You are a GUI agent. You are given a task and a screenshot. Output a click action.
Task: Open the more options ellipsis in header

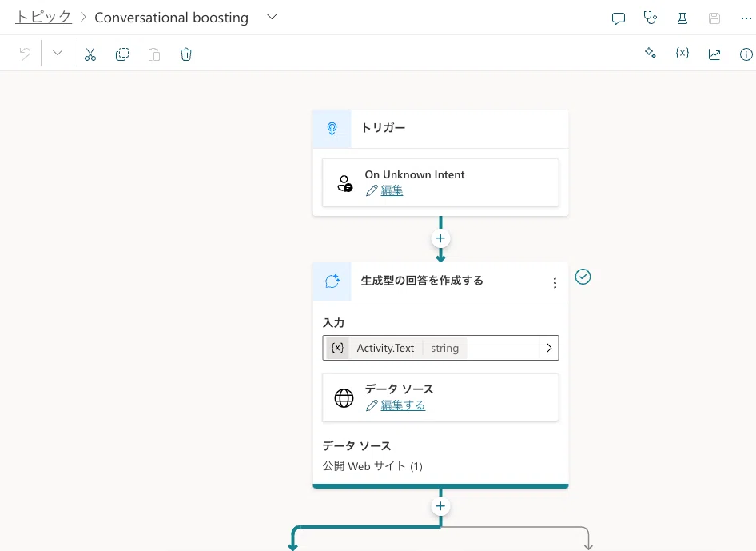click(746, 18)
